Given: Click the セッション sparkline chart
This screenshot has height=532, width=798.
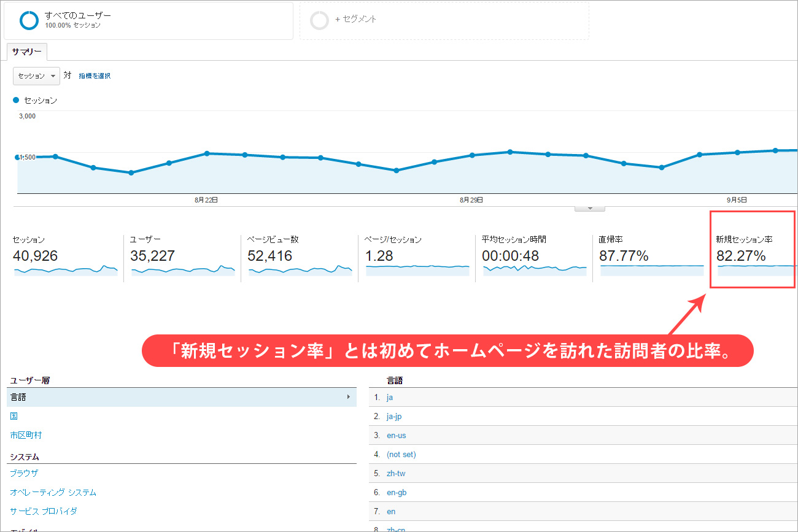Looking at the screenshot, I should click(66, 271).
